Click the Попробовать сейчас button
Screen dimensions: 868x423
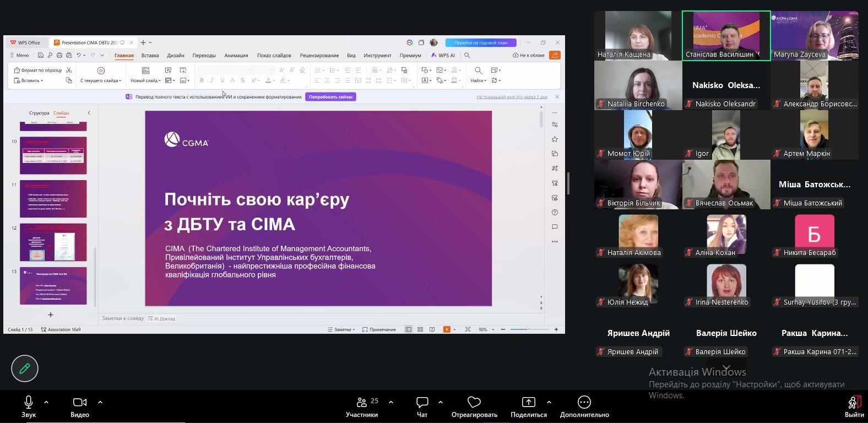pos(330,97)
